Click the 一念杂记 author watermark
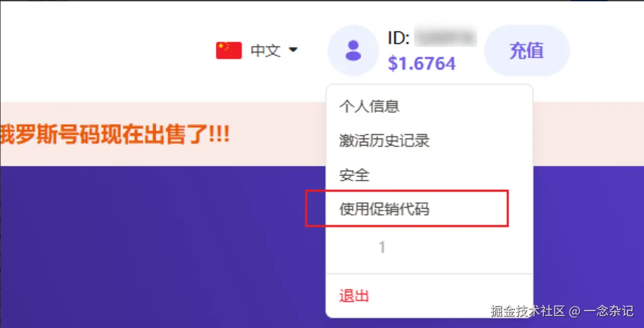 (x=608, y=311)
